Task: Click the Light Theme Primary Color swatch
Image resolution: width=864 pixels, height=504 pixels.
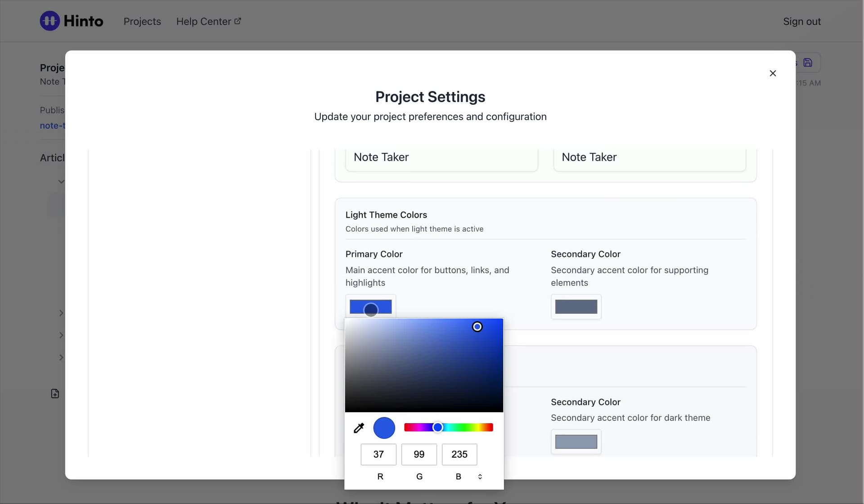Action: pos(370,306)
